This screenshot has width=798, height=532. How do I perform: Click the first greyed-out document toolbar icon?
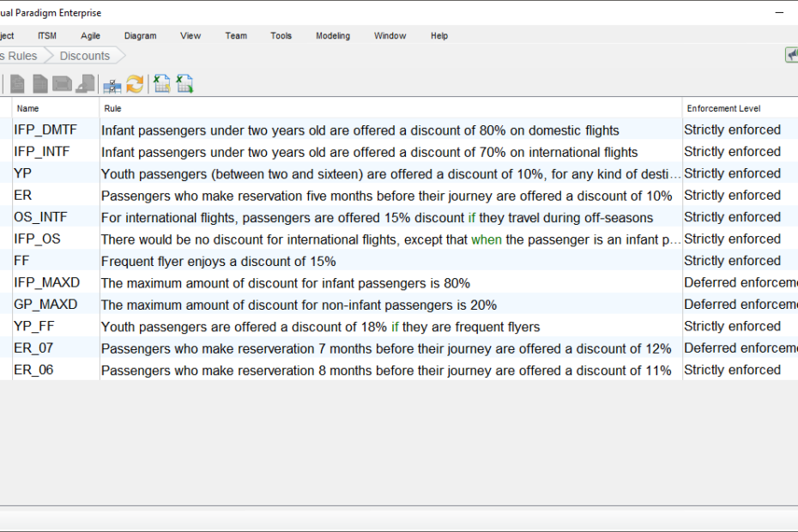[17, 84]
